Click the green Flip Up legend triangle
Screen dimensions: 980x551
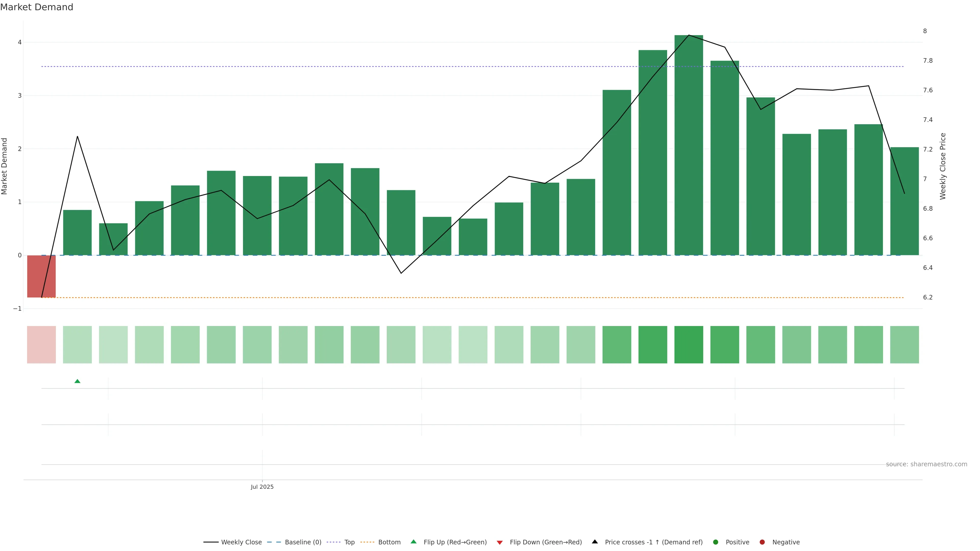(413, 542)
